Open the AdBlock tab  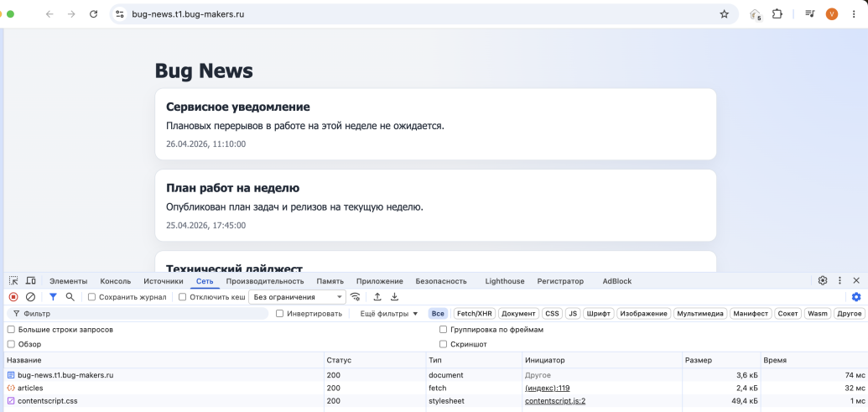point(617,281)
